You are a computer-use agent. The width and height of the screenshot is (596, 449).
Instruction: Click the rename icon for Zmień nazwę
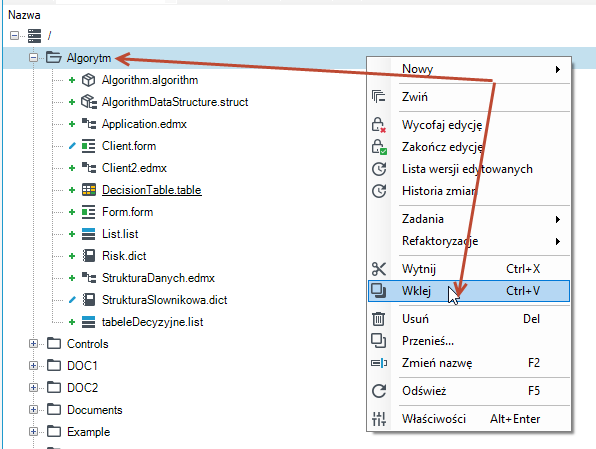pyautogui.click(x=379, y=363)
